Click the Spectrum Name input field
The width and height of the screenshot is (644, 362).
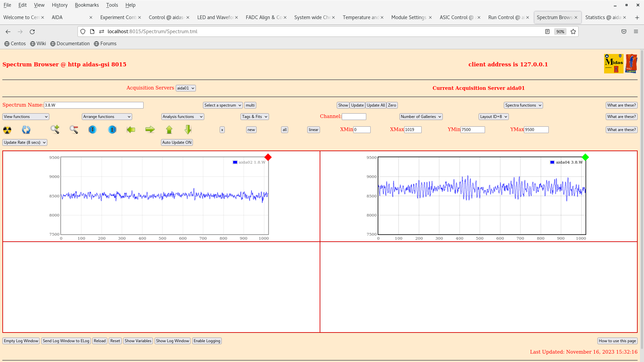94,105
